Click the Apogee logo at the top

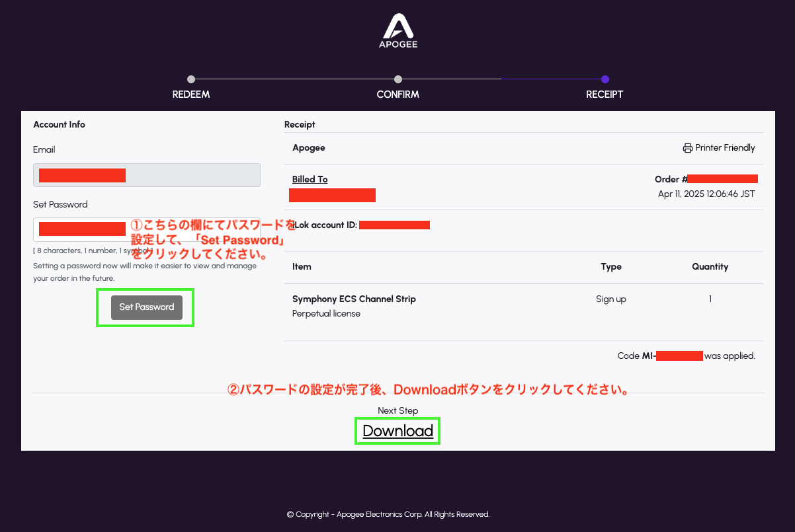(398, 30)
